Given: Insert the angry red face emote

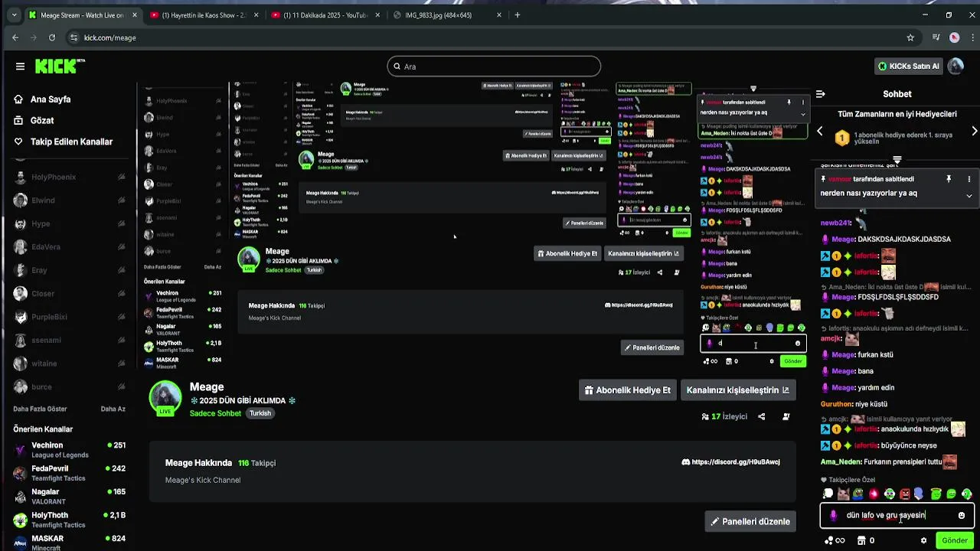Looking at the screenshot, I should (x=905, y=494).
